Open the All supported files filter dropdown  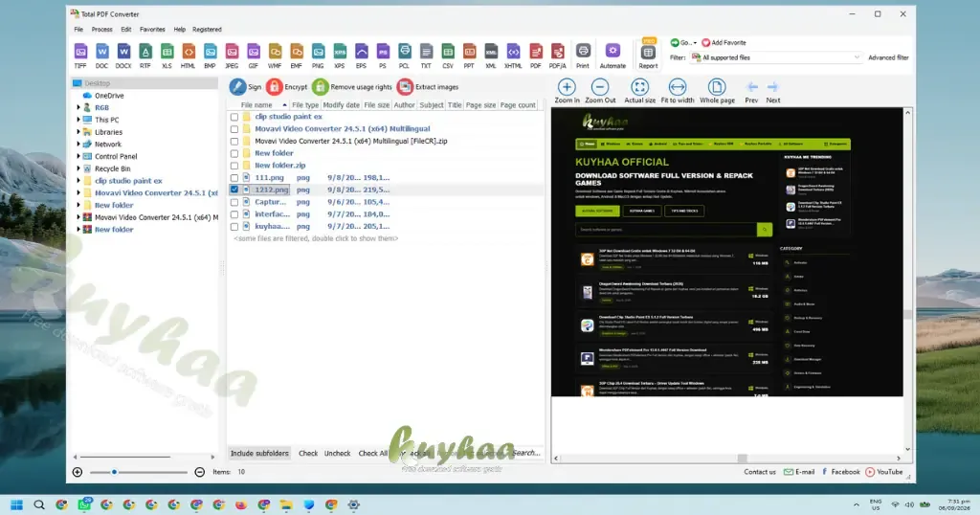[776, 57]
